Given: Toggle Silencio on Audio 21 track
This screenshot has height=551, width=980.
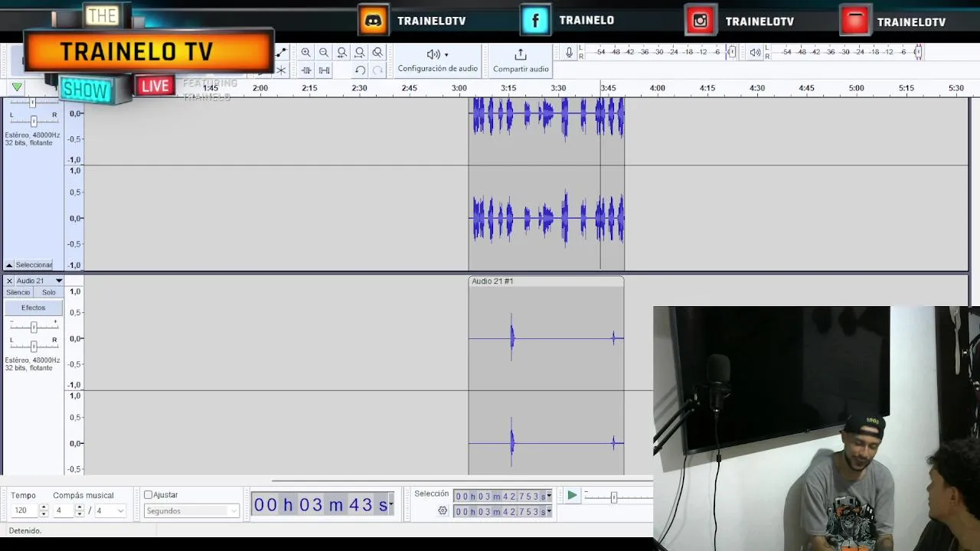Looking at the screenshot, I should coord(18,292).
